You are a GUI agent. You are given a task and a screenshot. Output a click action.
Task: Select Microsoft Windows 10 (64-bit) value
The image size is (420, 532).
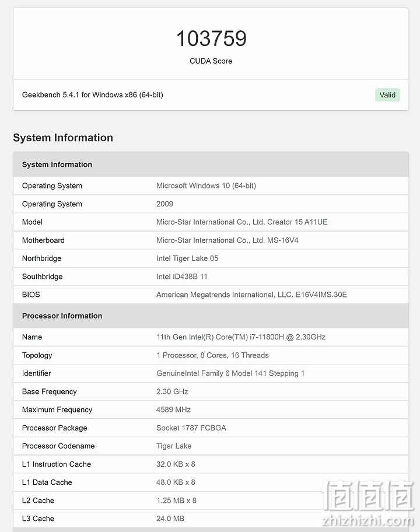click(206, 185)
